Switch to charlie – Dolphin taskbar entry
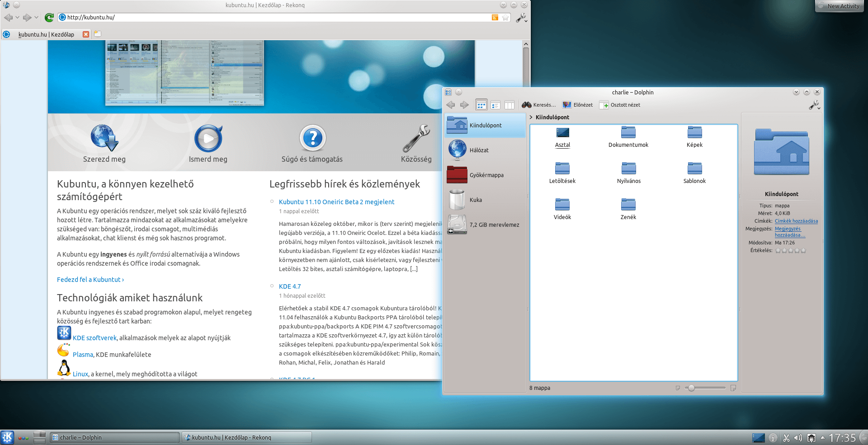The height and width of the screenshot is (445, 868). 114,437
